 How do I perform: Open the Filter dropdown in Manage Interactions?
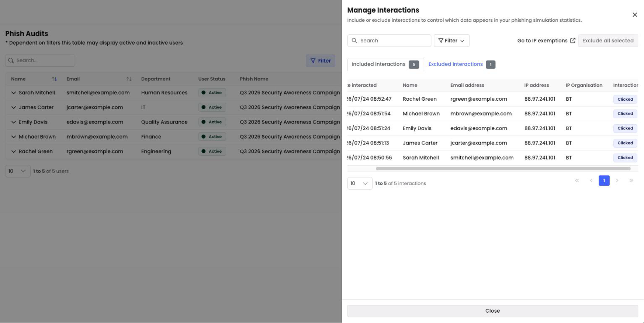[x=451, y=41]
